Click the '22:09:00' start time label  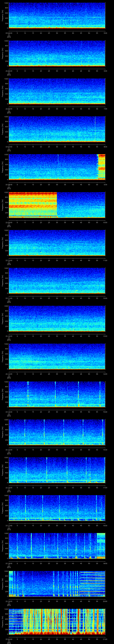[9, 223]
